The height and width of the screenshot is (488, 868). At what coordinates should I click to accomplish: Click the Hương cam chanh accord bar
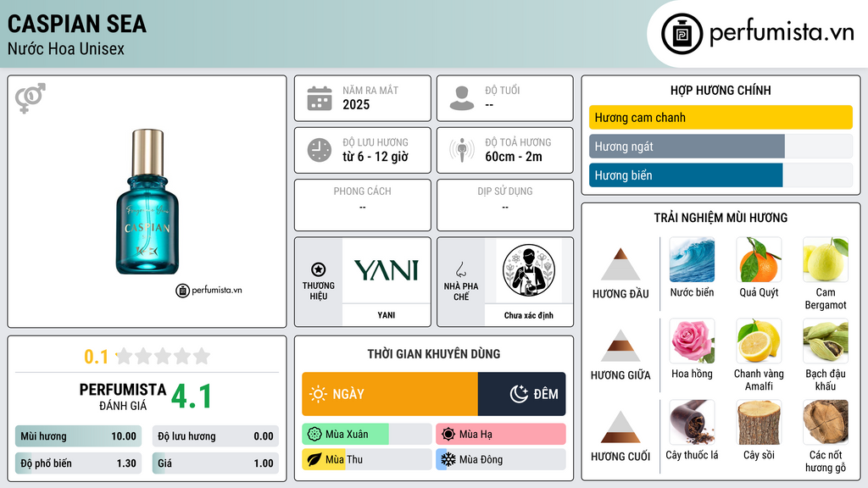pyautogui.click(x=721, y=117)
